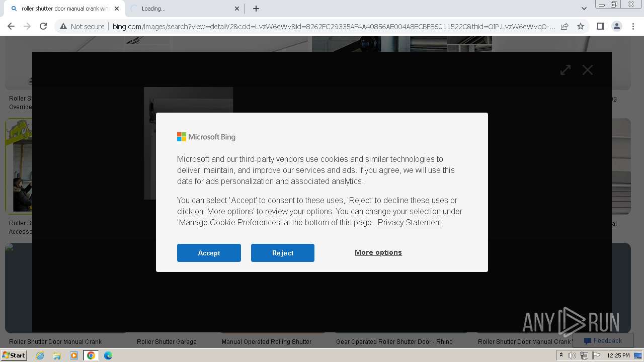
Task: Open the Roller Shutter Garage result
Action: [x=167, y=342]
